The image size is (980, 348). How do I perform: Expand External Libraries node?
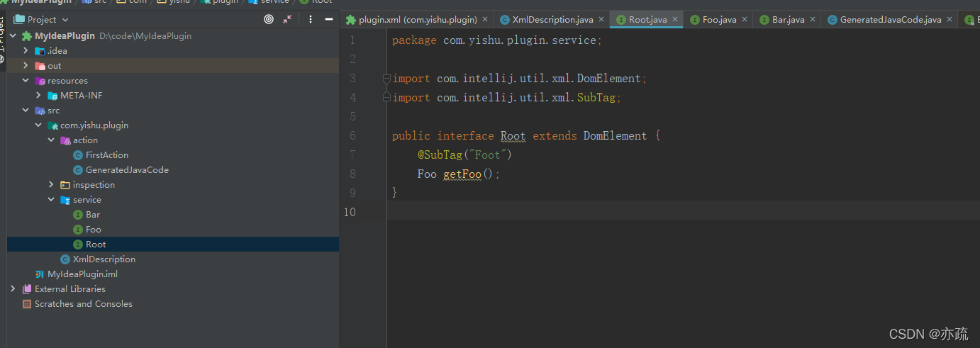click(13, 289)
